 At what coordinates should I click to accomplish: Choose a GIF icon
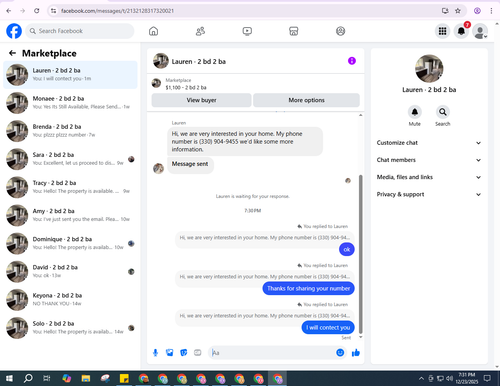(x=198, y=353)
